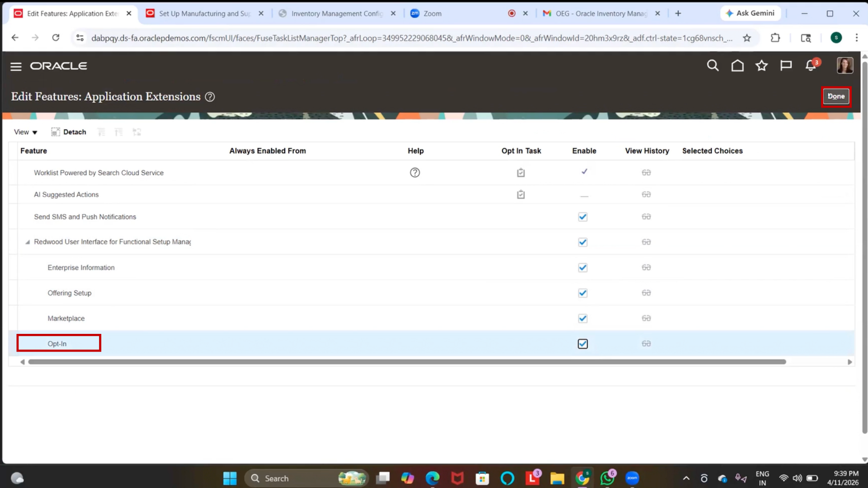
Task: Click the horizontal table scrollbar
Action: point(407,362)
